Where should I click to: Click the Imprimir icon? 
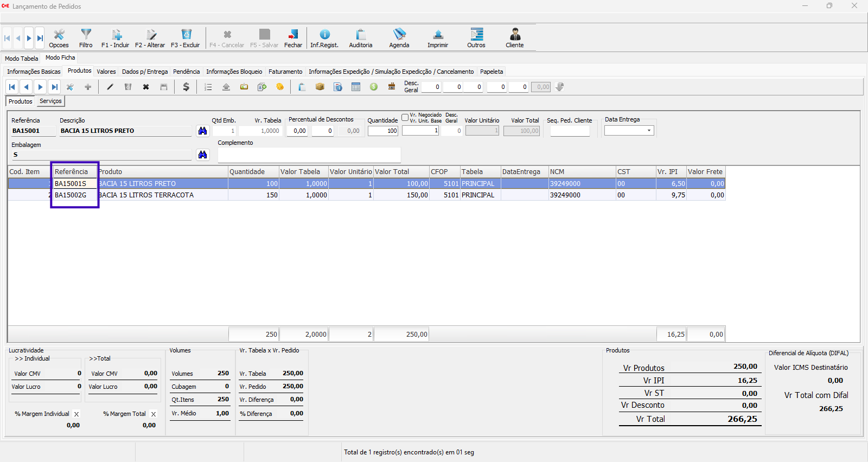tap(438, 38)
